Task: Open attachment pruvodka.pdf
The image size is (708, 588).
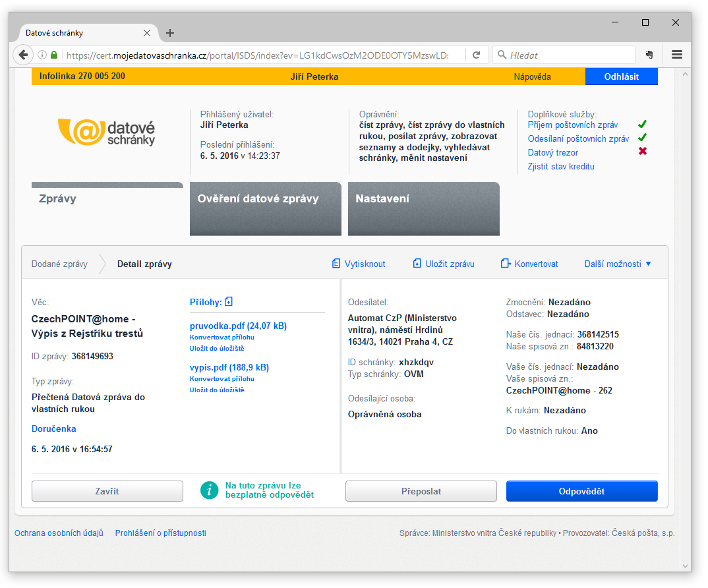Action: (238, 326)
